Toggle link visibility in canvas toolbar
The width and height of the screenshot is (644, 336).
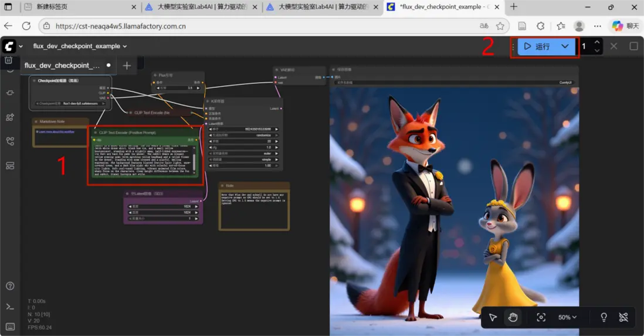623,317
